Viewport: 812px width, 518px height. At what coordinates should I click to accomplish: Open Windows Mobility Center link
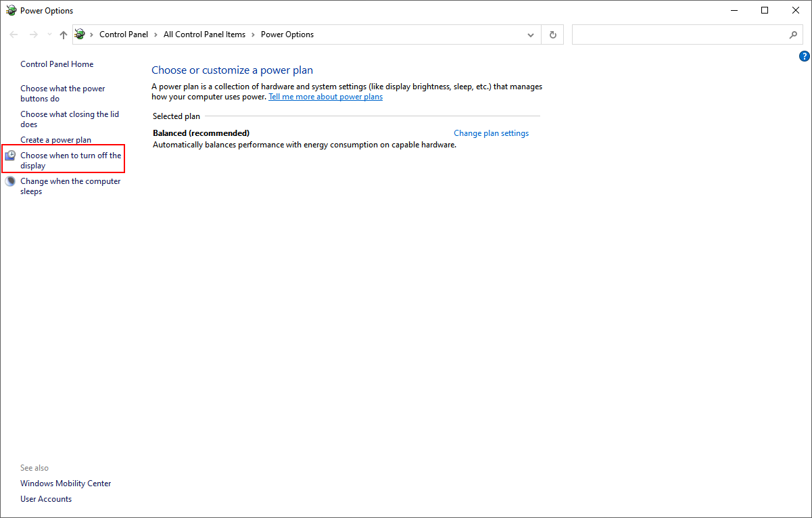click(x=66, y=484)
